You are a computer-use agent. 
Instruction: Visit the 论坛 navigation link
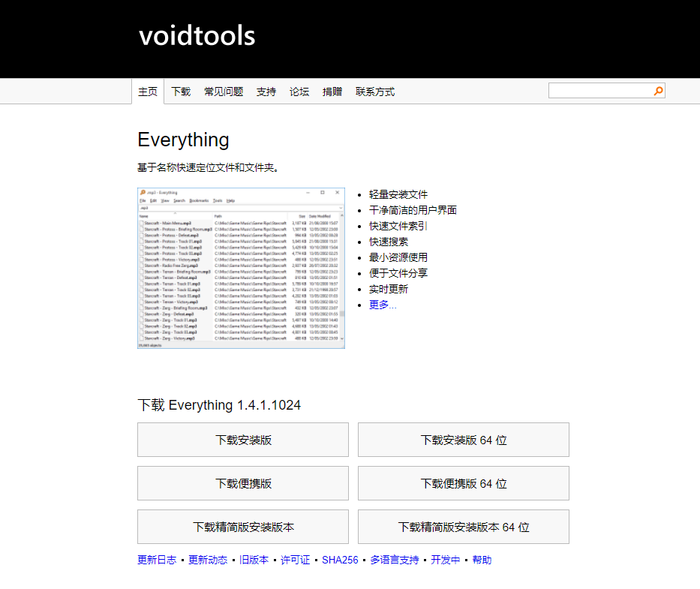pyautogui.click(x=299, y=92)
